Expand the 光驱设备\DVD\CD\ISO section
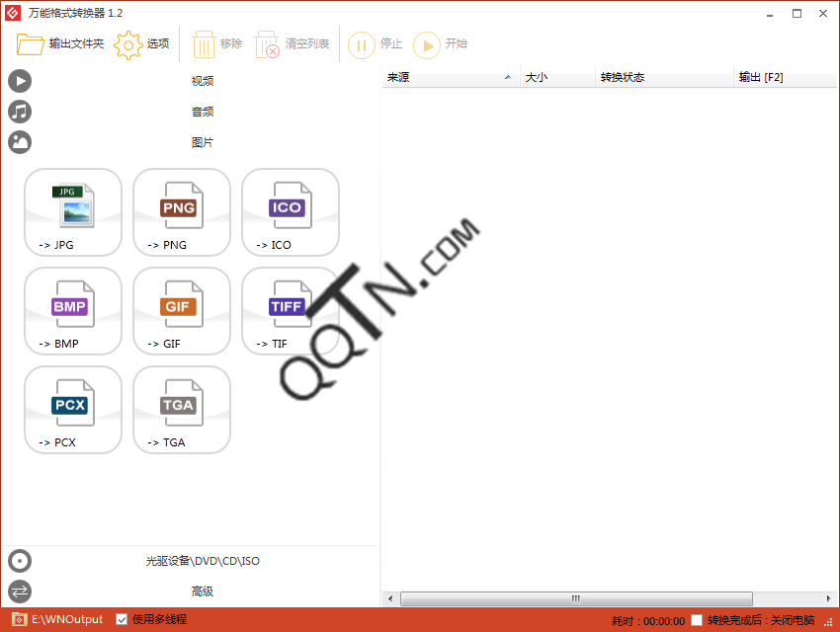Viewport: 840px width, 632px height. click(202, 561)
